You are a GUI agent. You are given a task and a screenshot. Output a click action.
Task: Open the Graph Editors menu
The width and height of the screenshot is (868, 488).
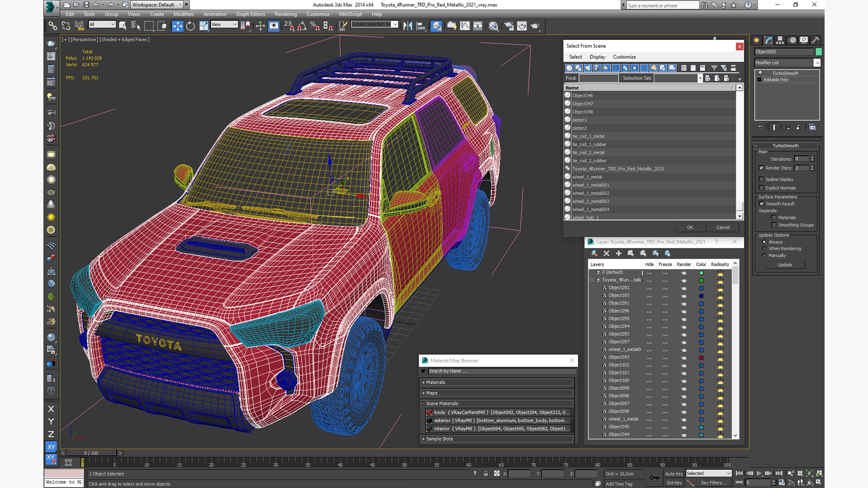(x=250, y=14)
